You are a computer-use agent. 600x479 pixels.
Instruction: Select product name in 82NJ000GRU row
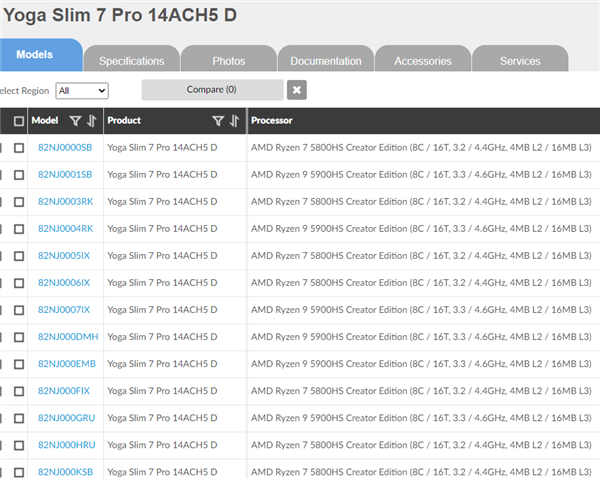pyautogui.click(x=162, y=418)
